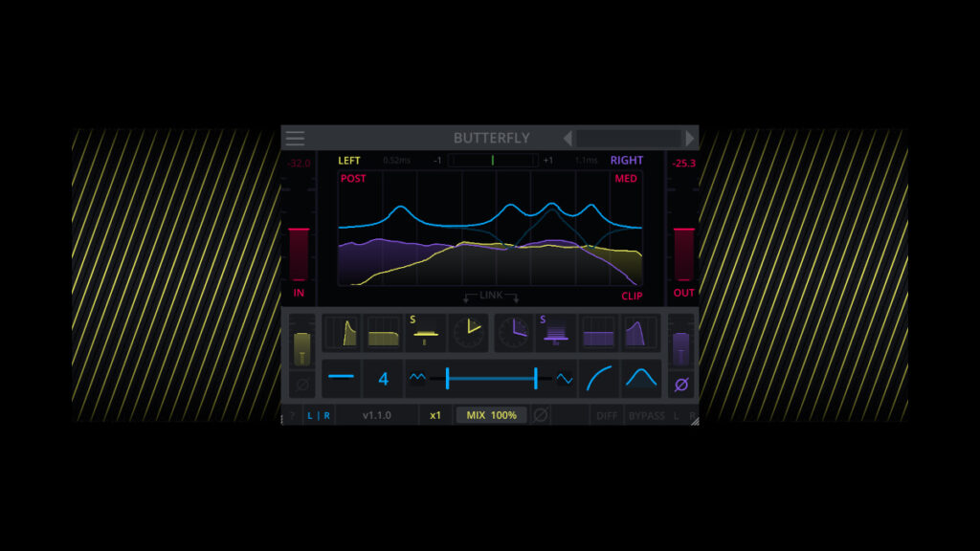Advance to next preset with right arrow

(688, 138)
